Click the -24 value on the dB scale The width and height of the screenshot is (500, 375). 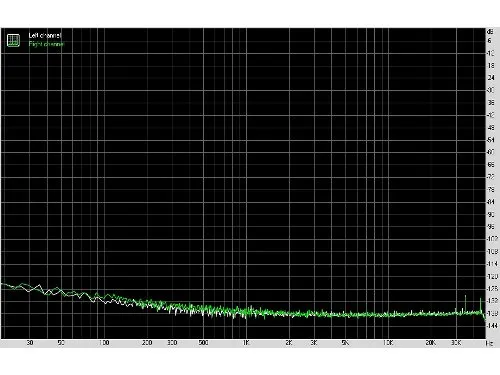click(x=491, y=78)
